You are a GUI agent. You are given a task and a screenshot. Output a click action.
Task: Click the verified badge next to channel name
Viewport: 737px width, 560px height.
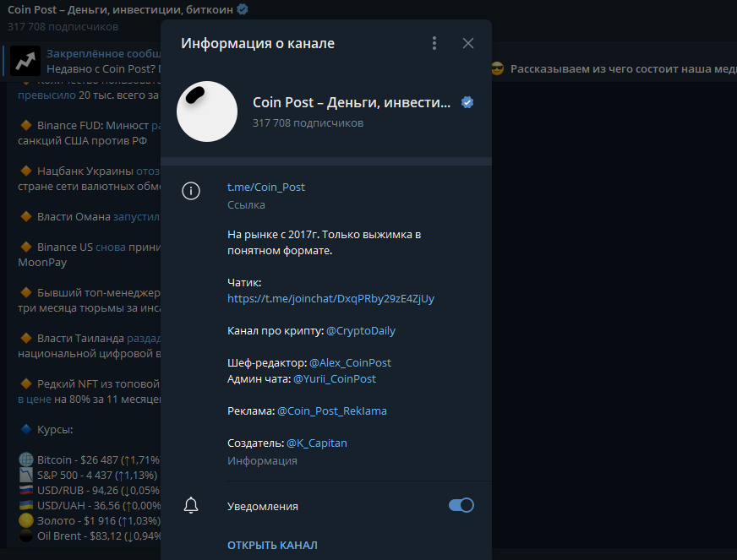point(467,102)
